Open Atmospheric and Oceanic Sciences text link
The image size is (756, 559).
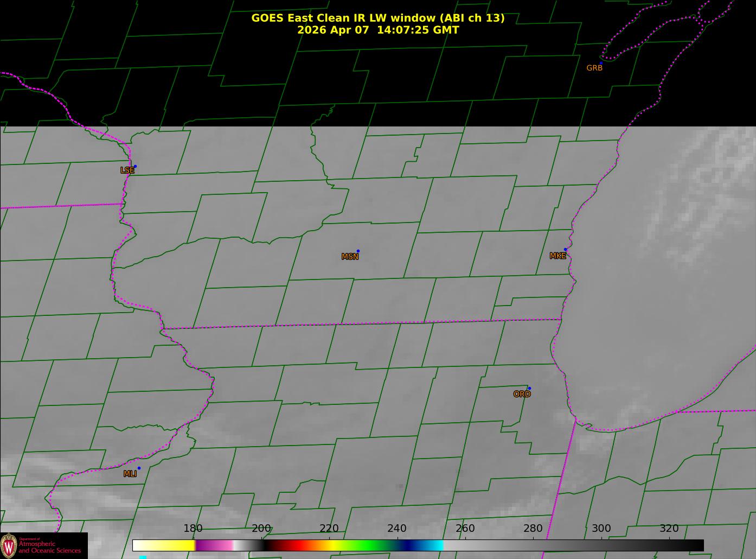[x=49, y=547]
